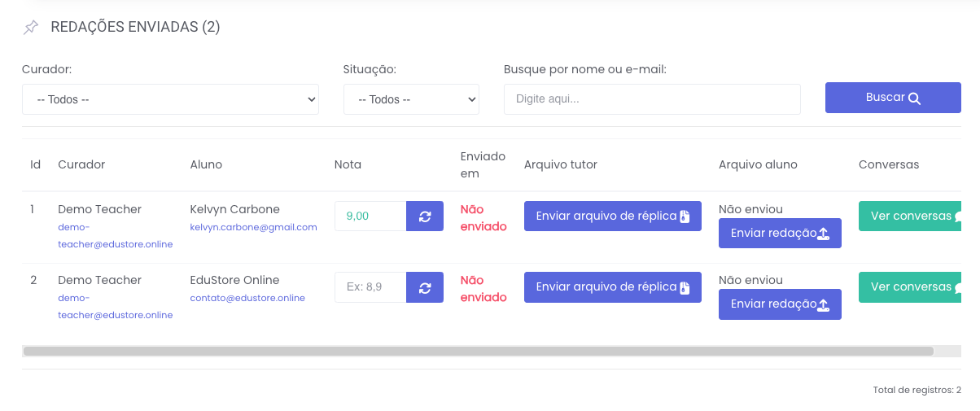Click file icon in first réplica button
The image size is (980, 411).
685,216
